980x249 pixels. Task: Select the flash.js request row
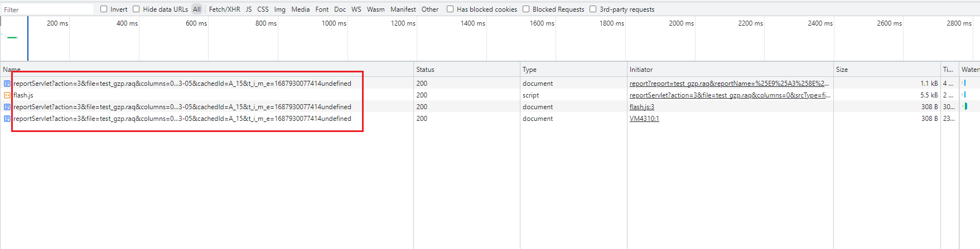click(x=167, y=95)
